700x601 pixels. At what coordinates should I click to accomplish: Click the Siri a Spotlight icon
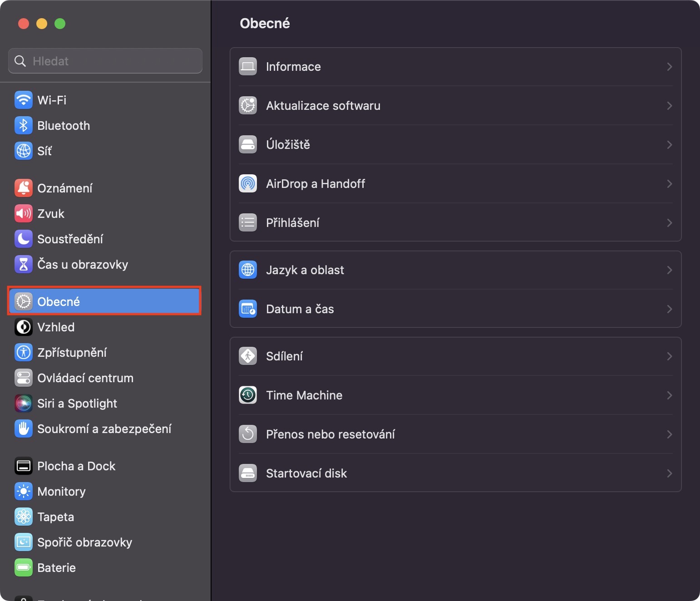(23, 403)
